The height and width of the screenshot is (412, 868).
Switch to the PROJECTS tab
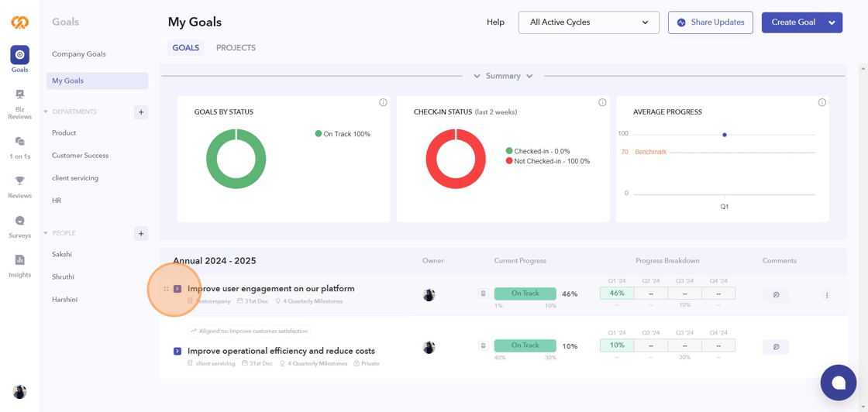[x=236, y=48]
